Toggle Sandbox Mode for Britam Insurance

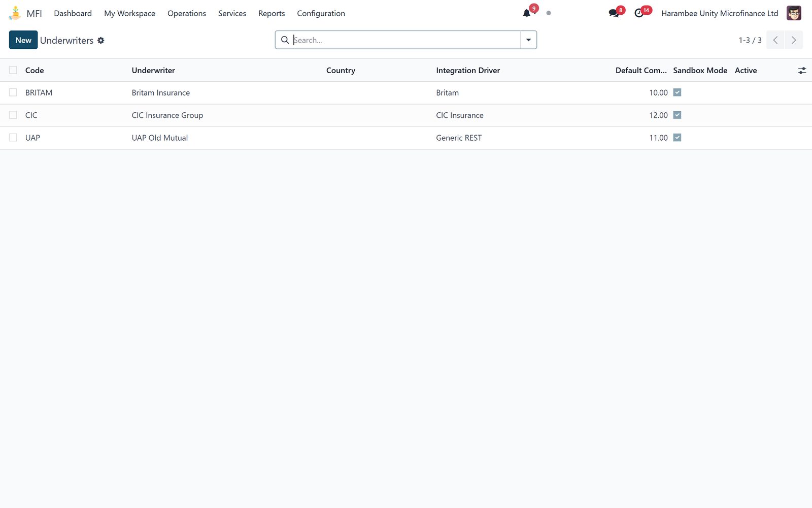tap(677, 92)
